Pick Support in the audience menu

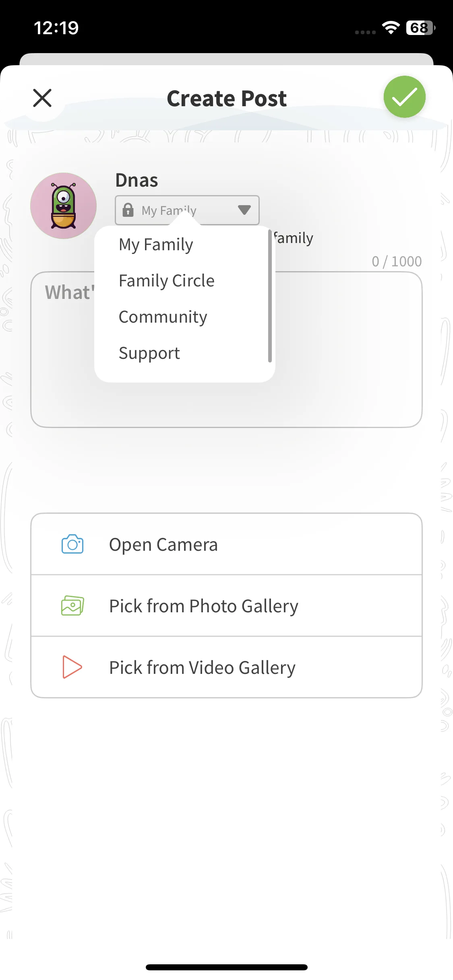[x=149, y=353]
